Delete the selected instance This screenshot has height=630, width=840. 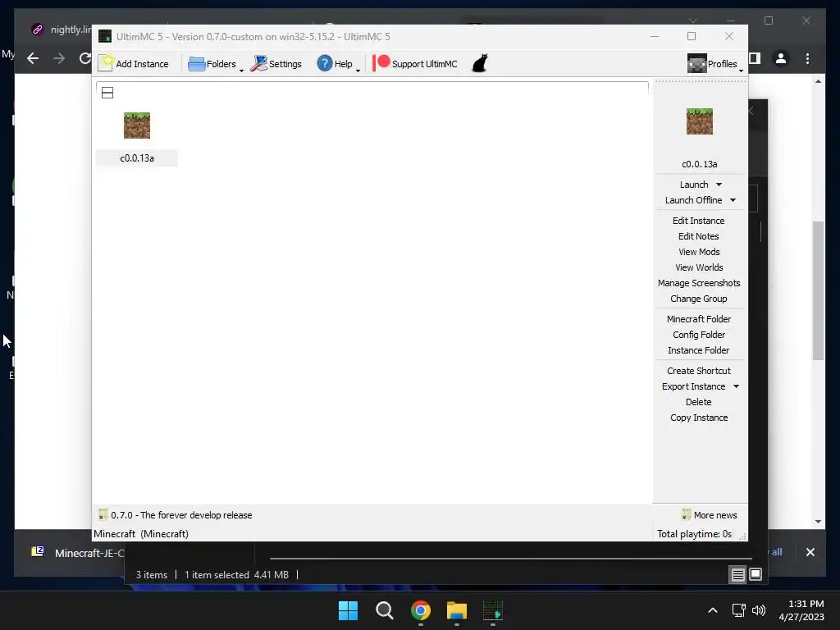click(x=699, y=402)
